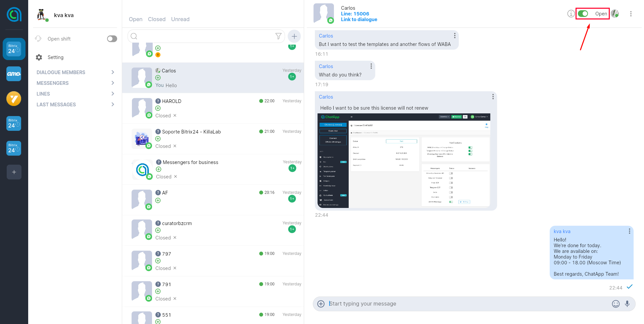Open the amoCRM integration in sidebar
This screenshot has width=644, height=324.
14,74
